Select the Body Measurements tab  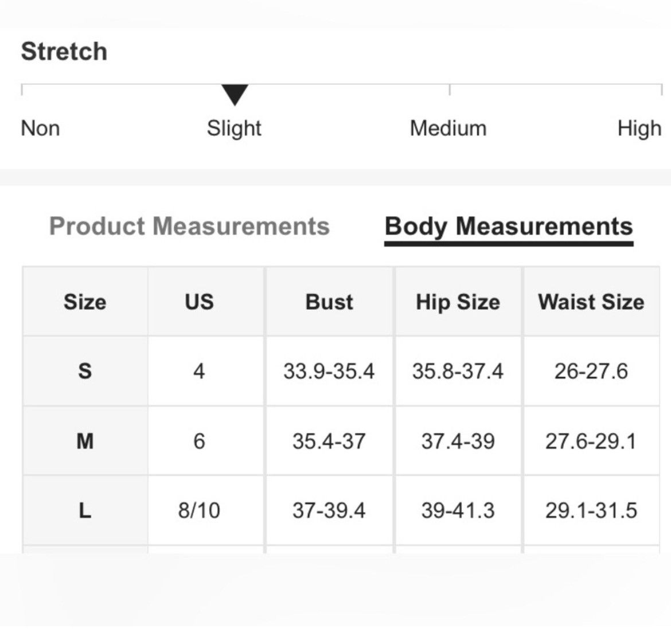point(509,227)
